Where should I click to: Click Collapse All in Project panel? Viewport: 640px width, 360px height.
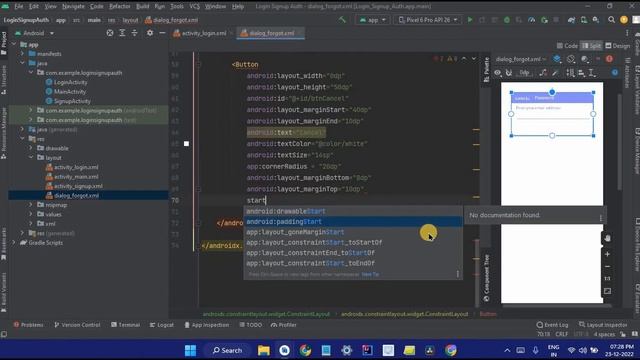tap(134, 33)
